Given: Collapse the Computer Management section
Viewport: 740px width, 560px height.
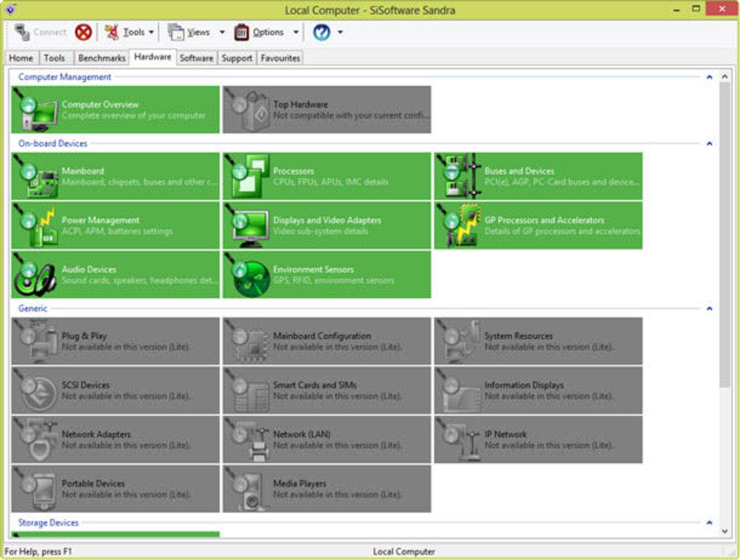Looking at the screenshot, I should [709, 77].
